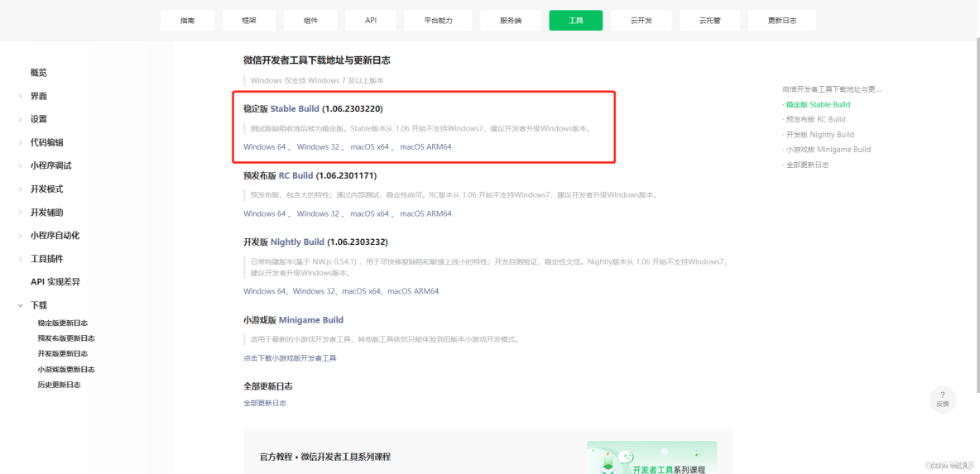Viewport: 980px width, 474px height.
Task: Open API 实现差异 in the sidebar
Action: pyautogui.click(x=55, y=281)
